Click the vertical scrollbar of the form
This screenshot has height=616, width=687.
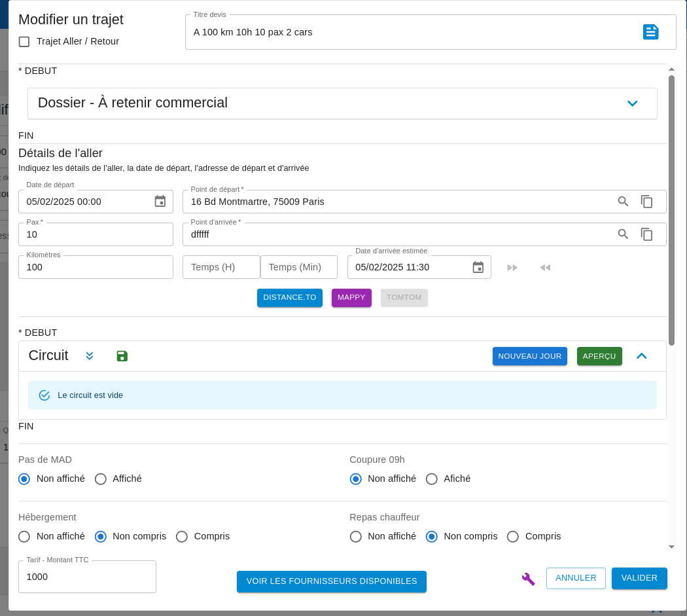pos(671,209)
